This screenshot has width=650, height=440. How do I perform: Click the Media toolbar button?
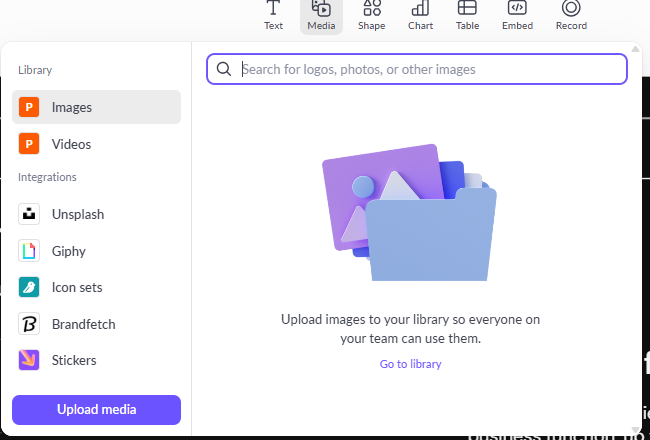pyautogui.click(x=321, y=16)
